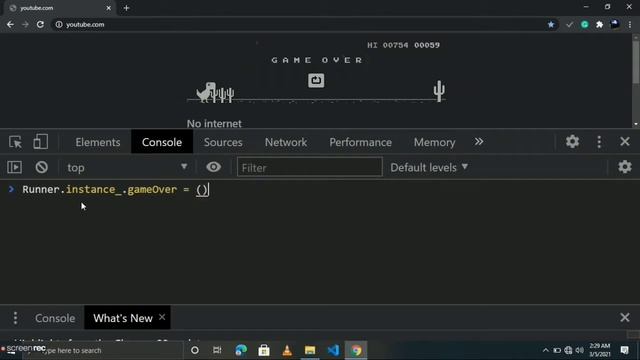Click the site information icon
This screenshot has width=640, height=360.
tap(59, 24)
